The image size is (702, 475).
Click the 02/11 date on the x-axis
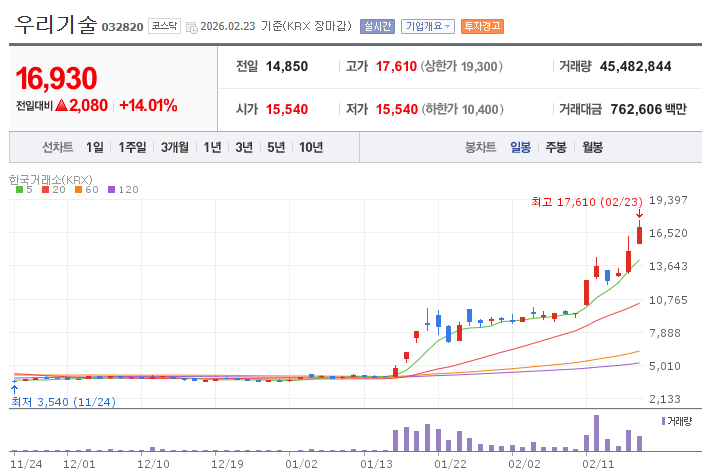pyautogui.click(x=598, y=464)
